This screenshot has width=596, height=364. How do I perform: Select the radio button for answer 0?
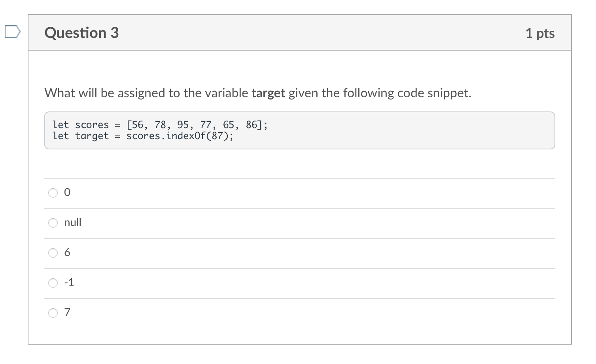[53, 193]
